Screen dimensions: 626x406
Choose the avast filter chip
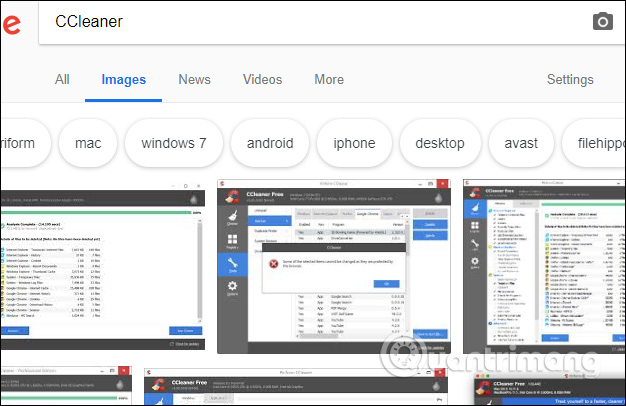pos(521,143)
